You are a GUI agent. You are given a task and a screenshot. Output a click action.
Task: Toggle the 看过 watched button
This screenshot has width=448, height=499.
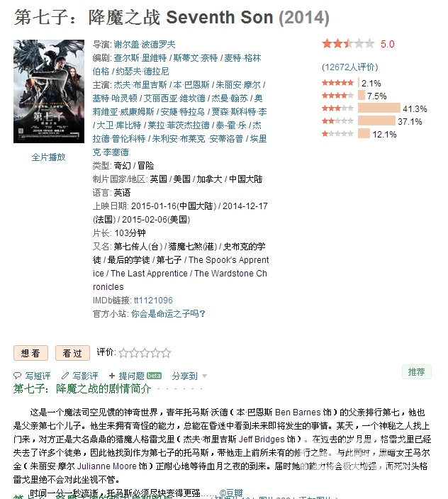[72, 353]
